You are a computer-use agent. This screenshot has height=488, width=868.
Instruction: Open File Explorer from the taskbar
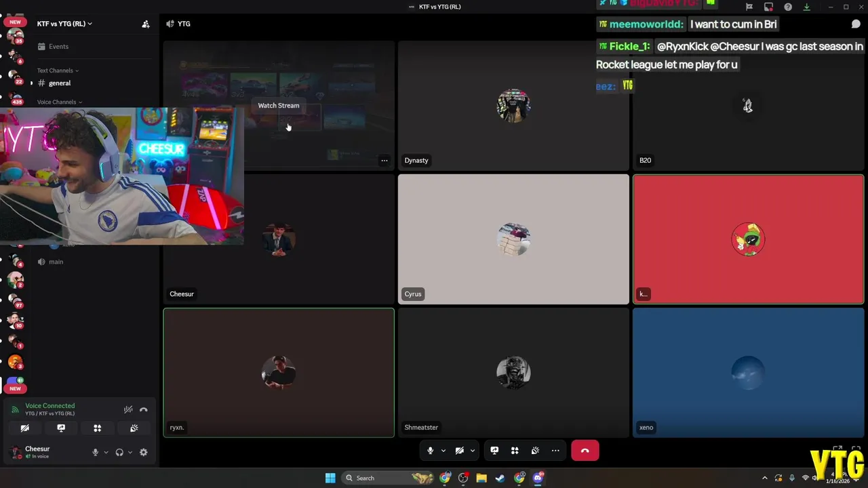[x=481, y=478]
